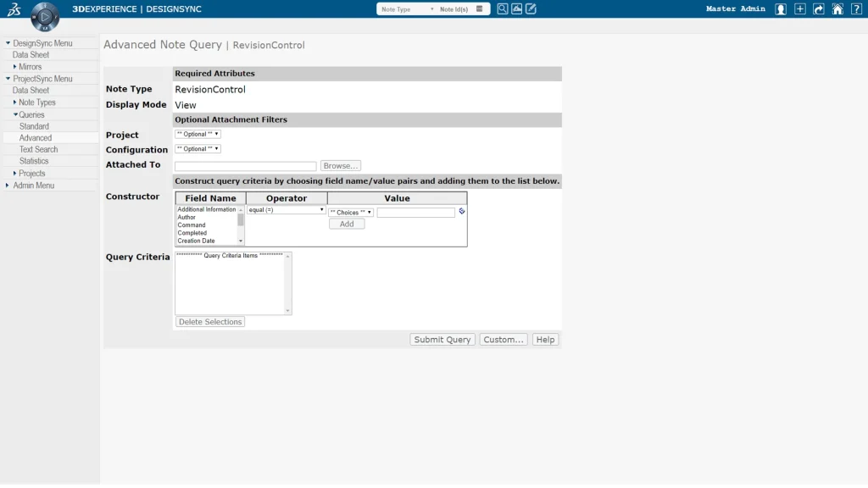Open the Project optional dropdown
868x488 pixels.
tap(198, 134)
